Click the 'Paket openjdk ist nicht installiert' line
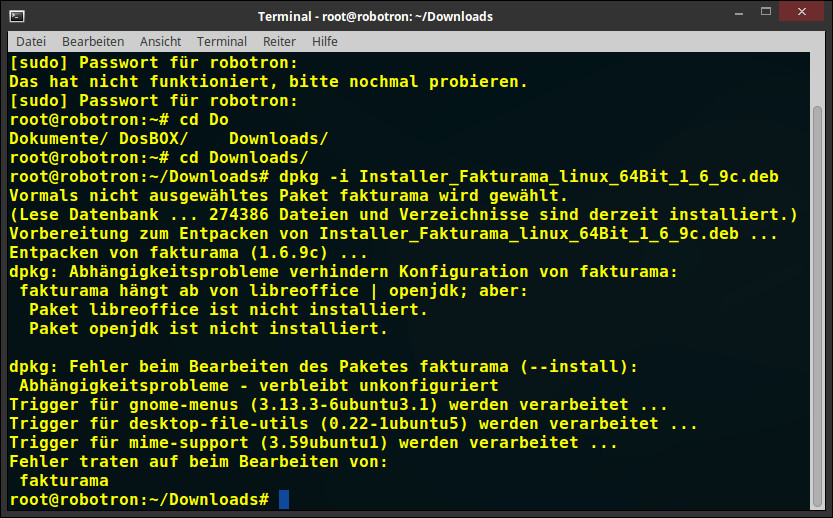Image resolution: width=833 pixels, height=518 pixels. [x=208, y=328]
